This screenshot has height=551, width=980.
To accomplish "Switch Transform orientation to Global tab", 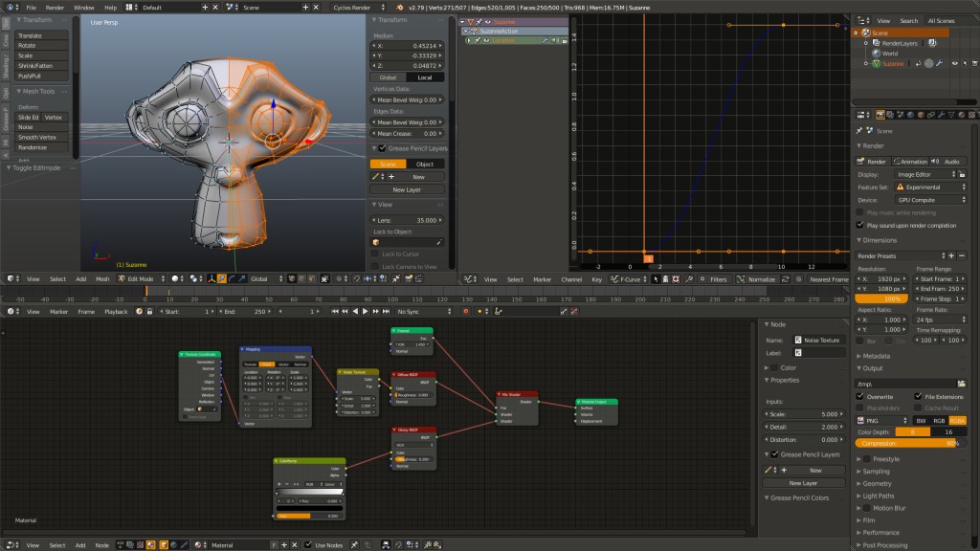I will 388,77.
